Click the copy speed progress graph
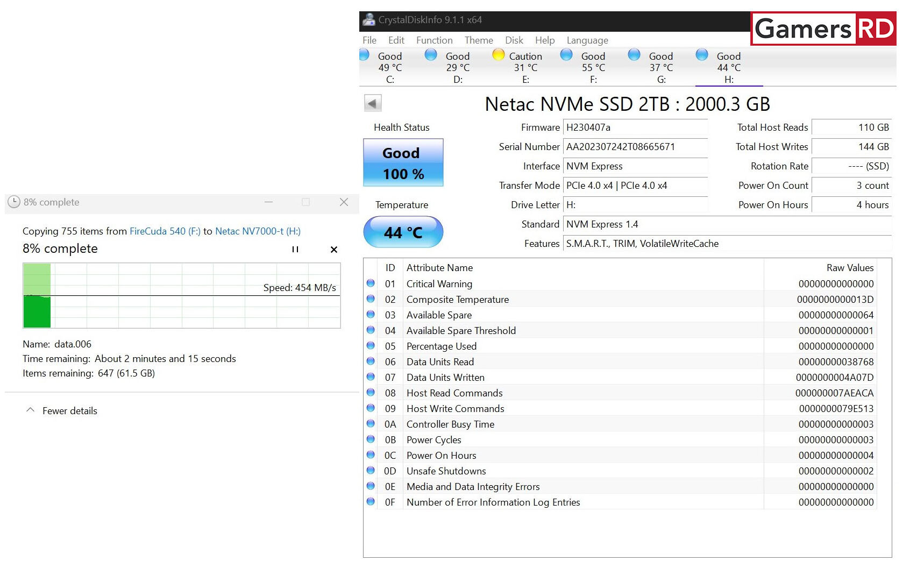 [x=182, y=295]
